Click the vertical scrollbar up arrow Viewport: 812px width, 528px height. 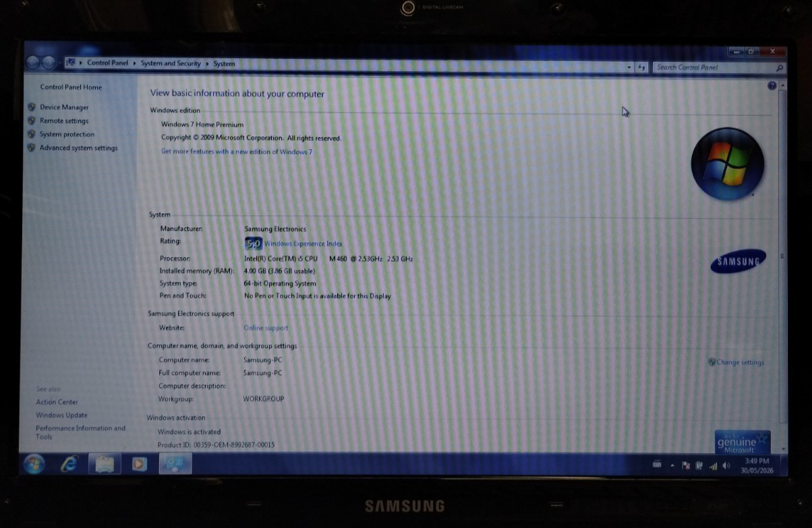coord(782,86)
